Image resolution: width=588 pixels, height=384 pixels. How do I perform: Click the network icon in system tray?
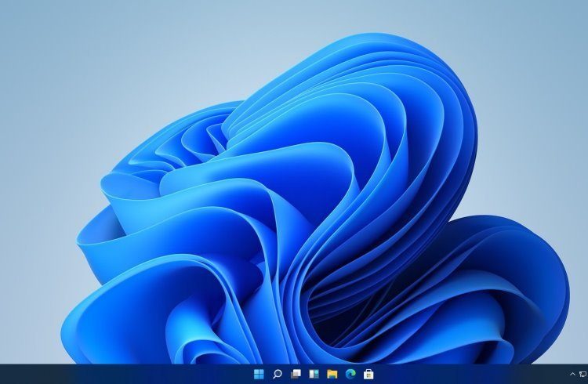584,375
